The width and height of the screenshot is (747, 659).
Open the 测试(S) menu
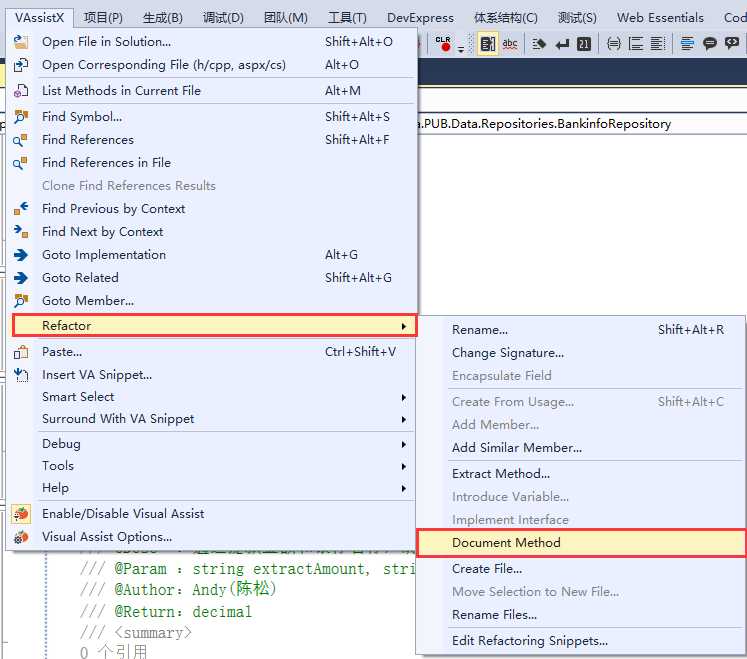(x=577, y=18)
